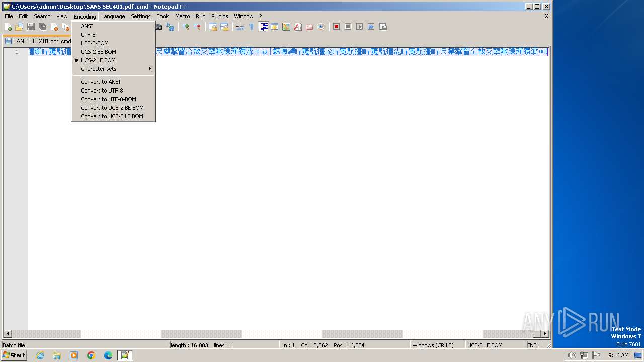The image size is (644, 362).
Task: Choose Convert to UTF-8-BOM
Action: [x=113, y=99]
